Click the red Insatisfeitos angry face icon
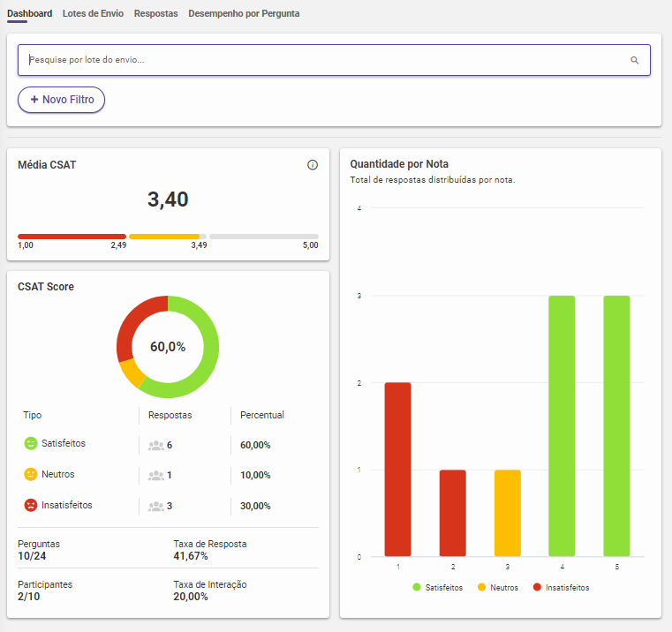Screen dimensions: 672x632 tap(31, 506)
